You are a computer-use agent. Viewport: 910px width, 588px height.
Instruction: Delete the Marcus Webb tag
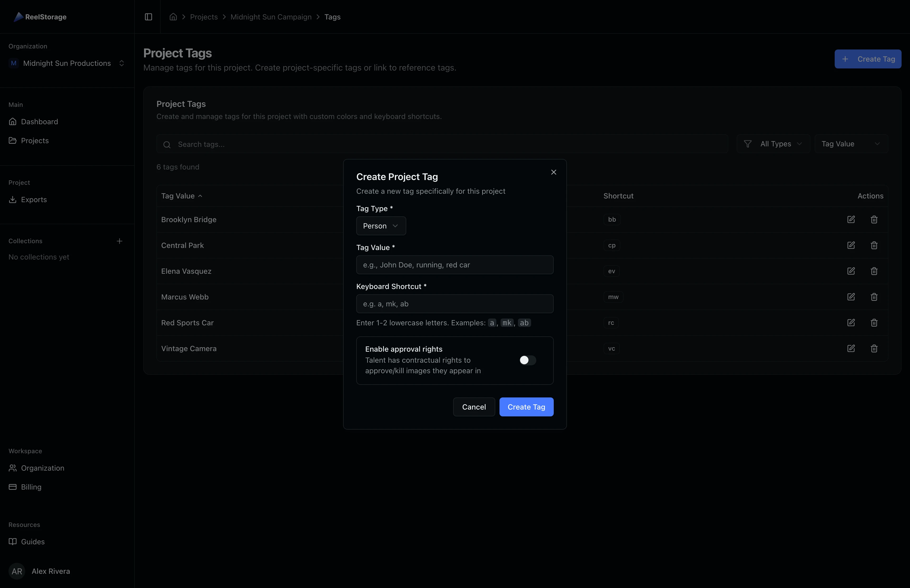(x=874, y=297)
